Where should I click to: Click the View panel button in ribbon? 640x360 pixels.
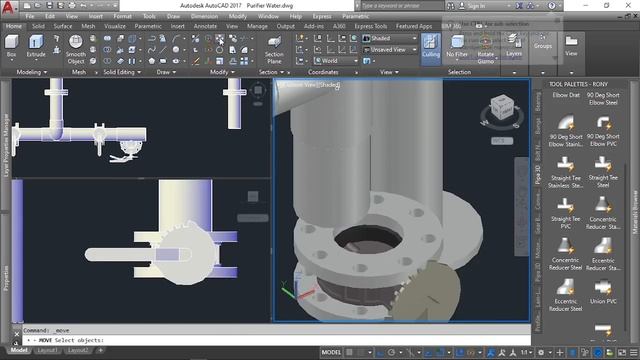pyautogui.click(x=571, y=46)
